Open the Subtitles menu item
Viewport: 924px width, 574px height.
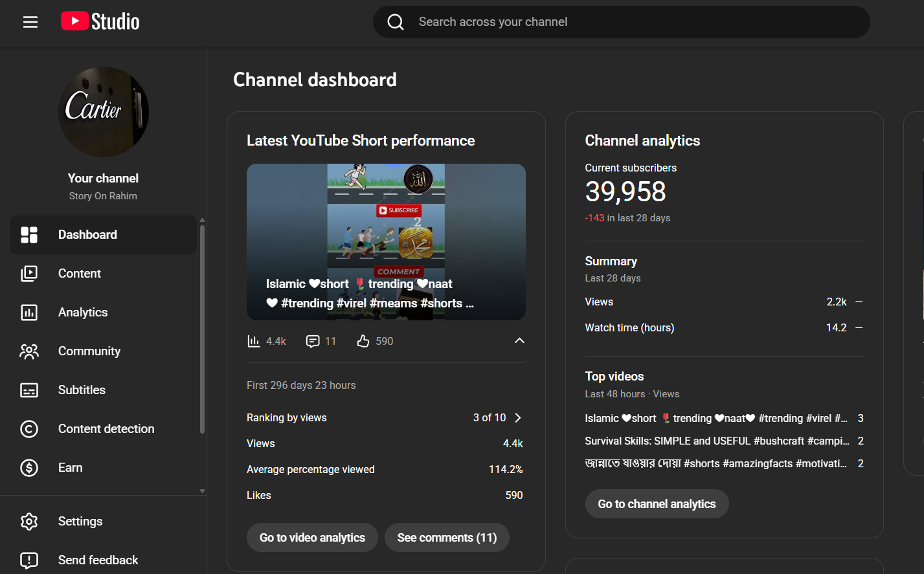pos(82,390)
